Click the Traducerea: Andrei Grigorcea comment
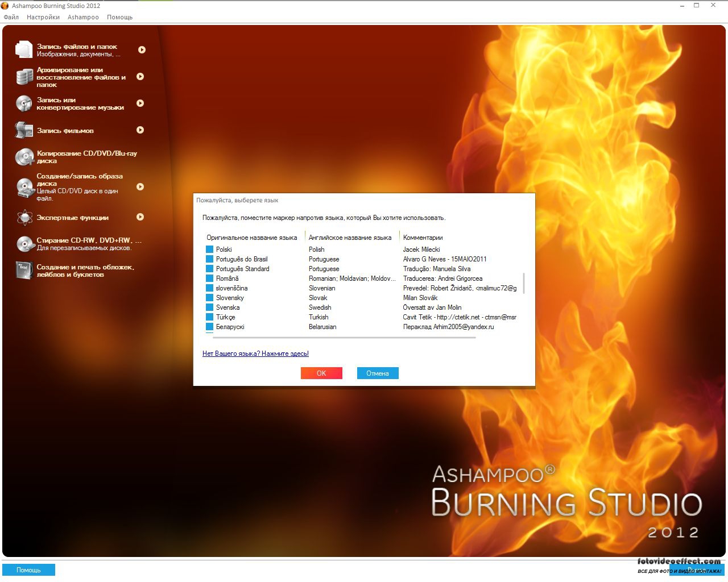This screenshot has width=728, height=582. 442,278
